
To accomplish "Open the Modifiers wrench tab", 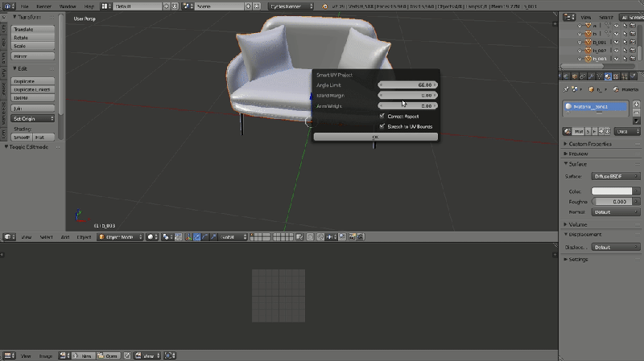I will click(592, 76).
